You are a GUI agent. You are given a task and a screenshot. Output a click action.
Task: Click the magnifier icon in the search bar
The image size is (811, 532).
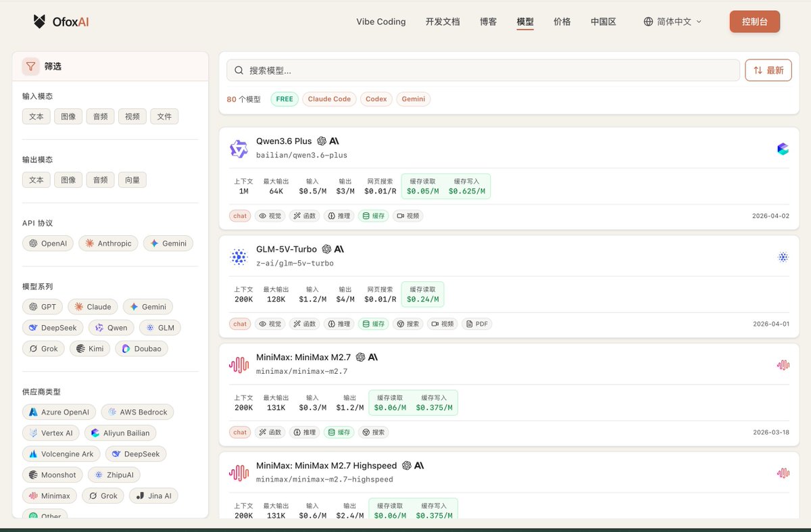tap(239, 70)
